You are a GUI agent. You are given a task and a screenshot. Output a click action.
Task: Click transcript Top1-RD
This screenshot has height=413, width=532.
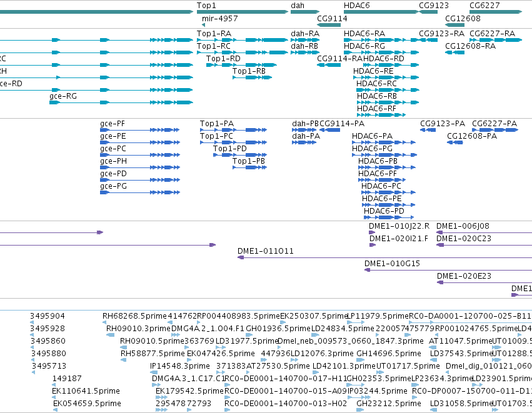pyautogui.click(x=241, y=65)
